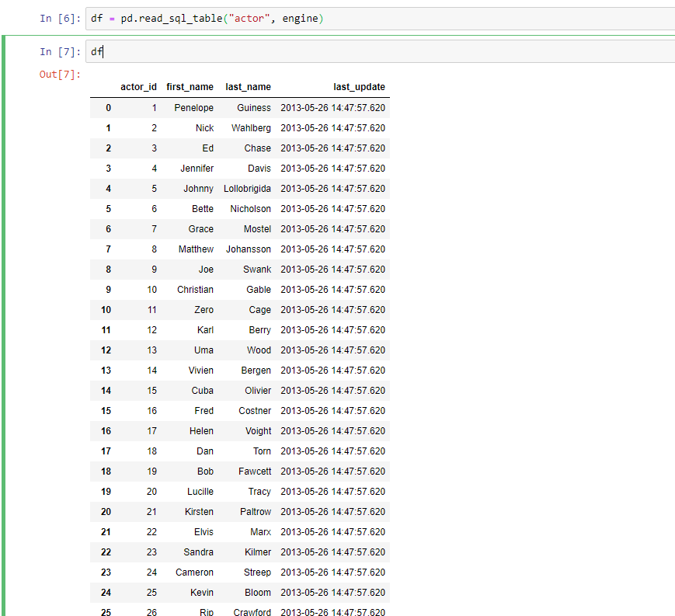Select the cell containing Penelope
This screenshot has width=675, height=616.
193,107
